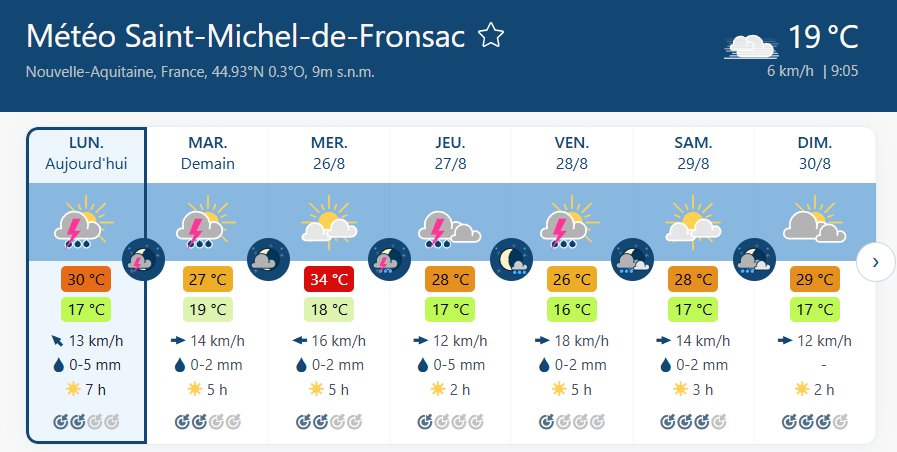
Task: Show next days with right chevron arrow
Action: point(875,262)
